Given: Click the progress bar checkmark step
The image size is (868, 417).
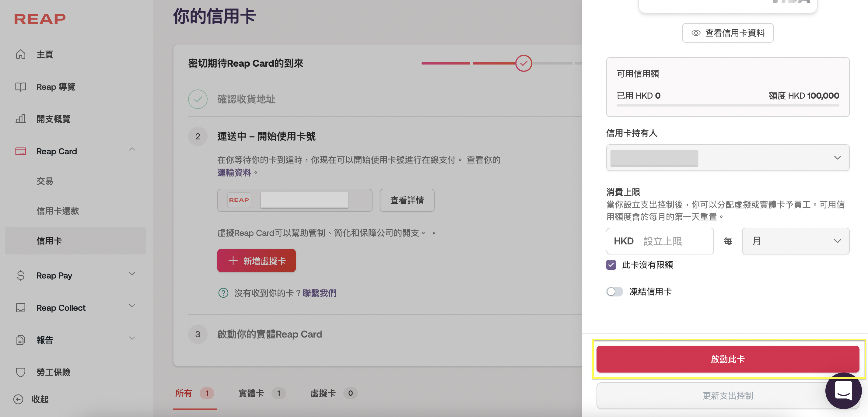Looking at the screenshot, I should tap(523, 63).
